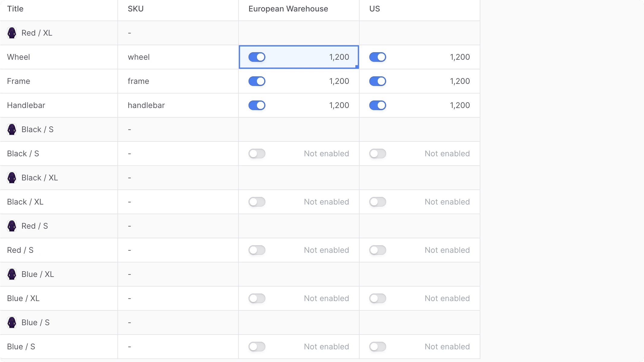Disable the Frame European Warehouse toggle
Image resolution: width=644 pixels, height=362 pixels.
[257, 81]
